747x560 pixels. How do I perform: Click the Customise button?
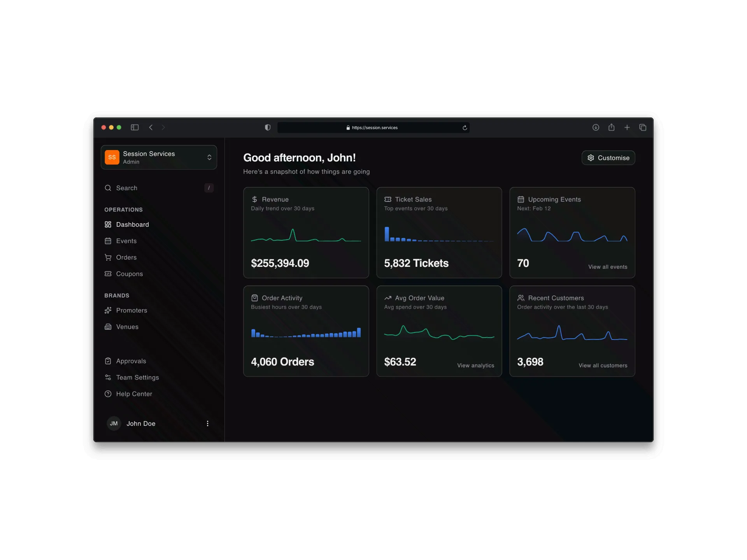click(x=608, y=158)
